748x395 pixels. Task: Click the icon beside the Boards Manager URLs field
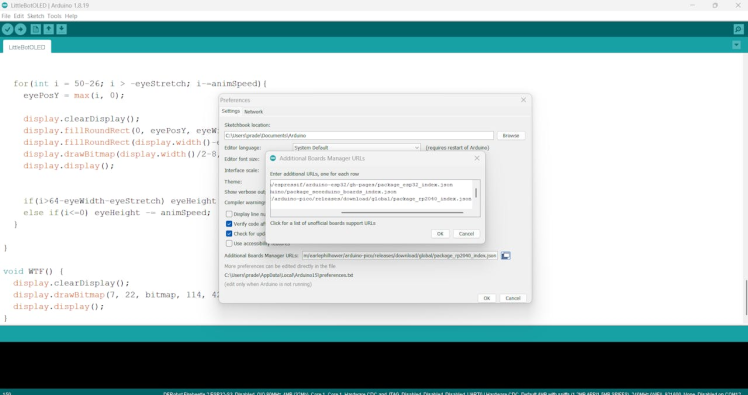pyautogui.click(x=506, y=256)
